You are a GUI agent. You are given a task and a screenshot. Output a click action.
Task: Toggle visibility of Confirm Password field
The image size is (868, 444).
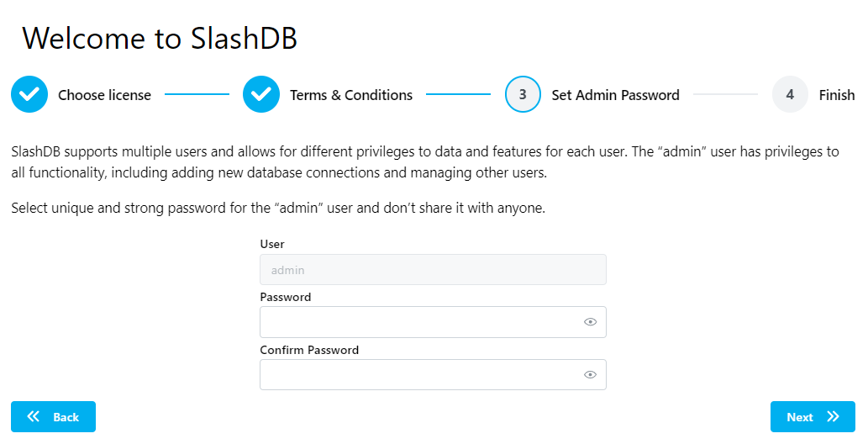pyautogui.click(x=590, y=375)
